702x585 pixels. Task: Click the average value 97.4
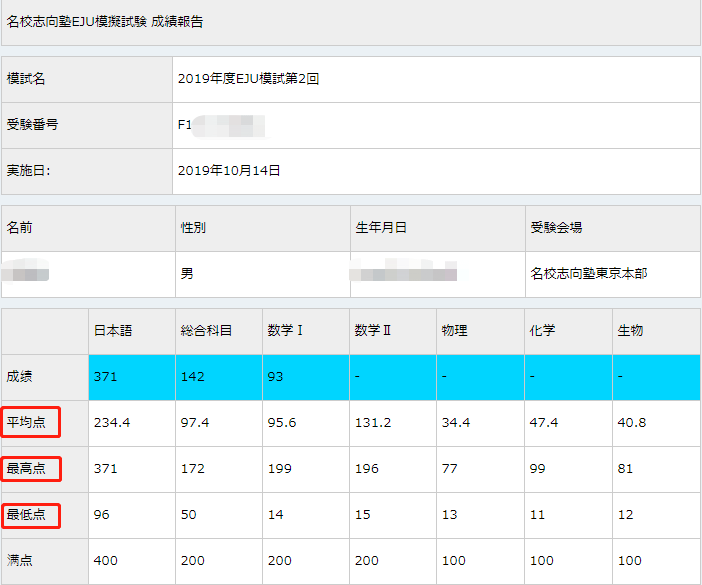point(195,423)
